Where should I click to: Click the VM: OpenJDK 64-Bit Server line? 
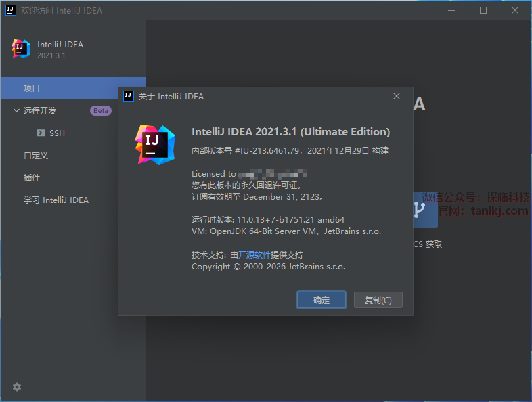286,231
